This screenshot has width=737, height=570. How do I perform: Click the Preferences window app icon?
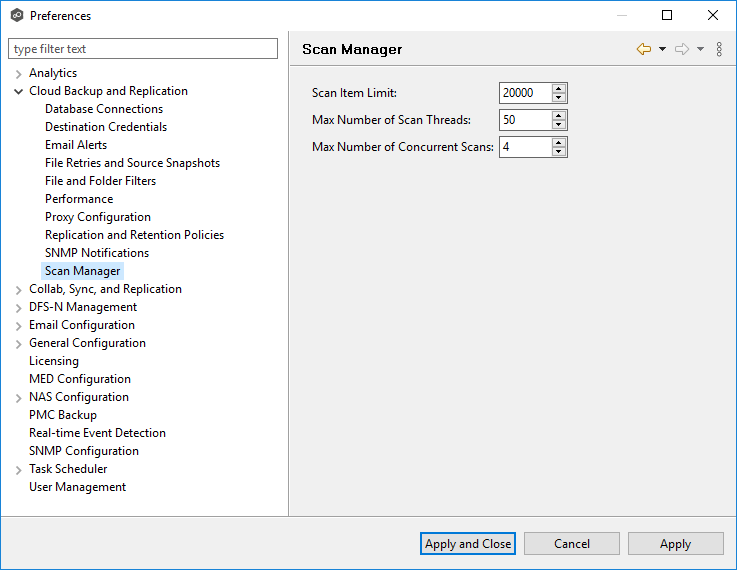[x=16, y=16]
